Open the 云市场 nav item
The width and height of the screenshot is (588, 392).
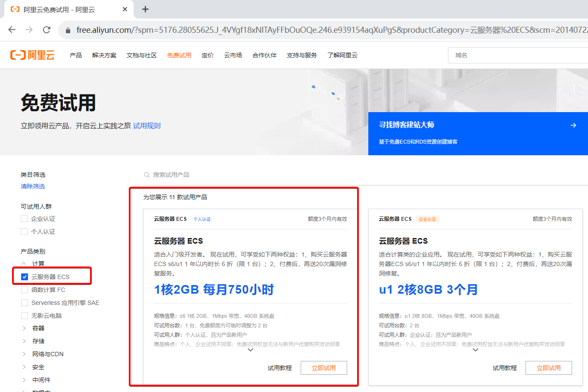tap(233, 55)
